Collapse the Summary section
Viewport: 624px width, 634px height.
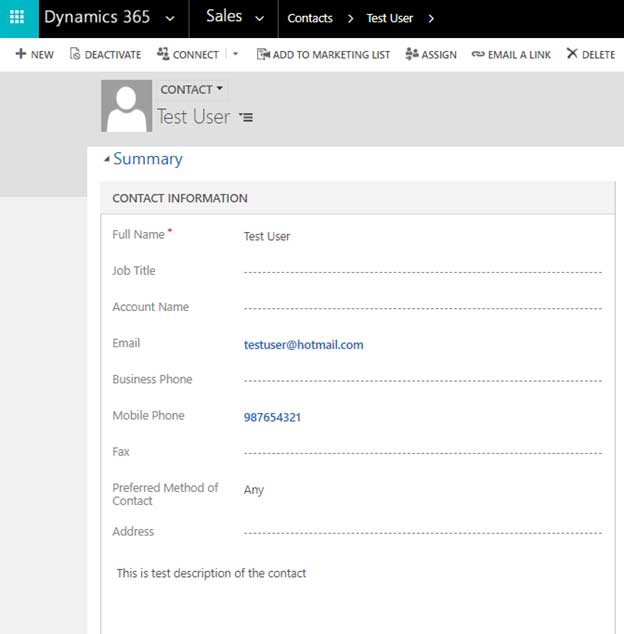click(107, 160)
